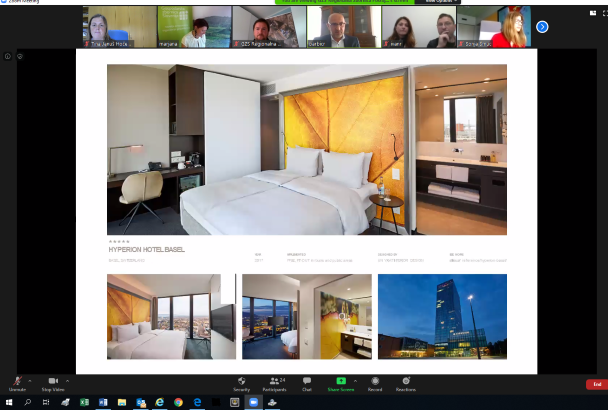Open Task View on taskbar

tap(46, 402)
